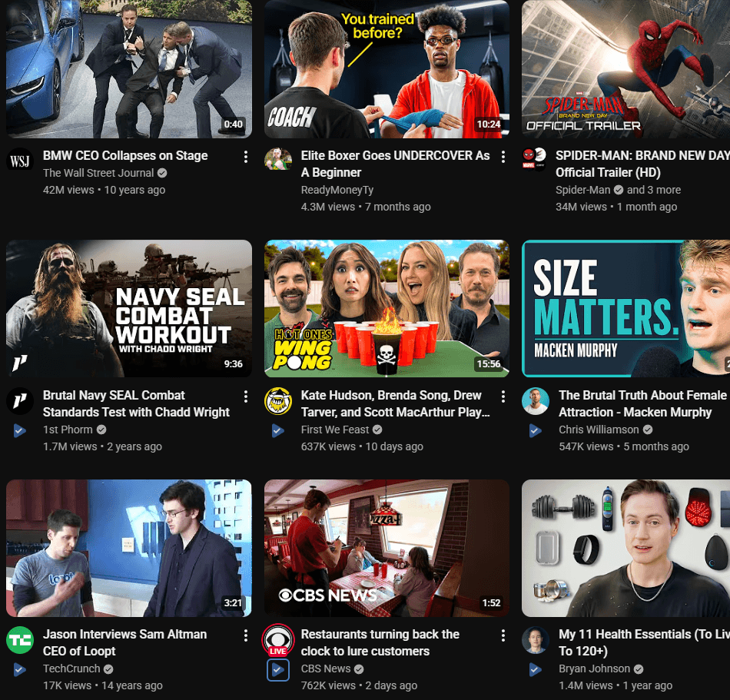Open more options for Navy SEAL Combat video
Screen dimensions: 730x700
[x=246, y=396]
